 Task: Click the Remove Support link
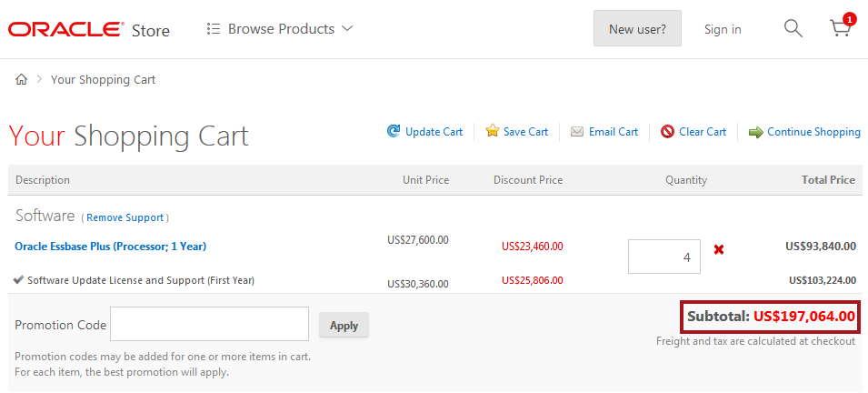pyautogui.click(x=125, y=217)
